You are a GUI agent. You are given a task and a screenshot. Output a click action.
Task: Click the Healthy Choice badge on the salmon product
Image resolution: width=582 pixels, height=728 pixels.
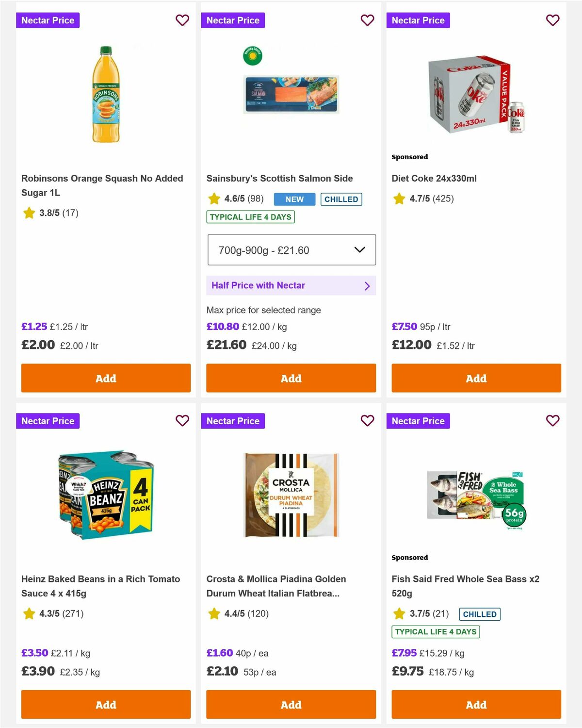tap(253, 55)
